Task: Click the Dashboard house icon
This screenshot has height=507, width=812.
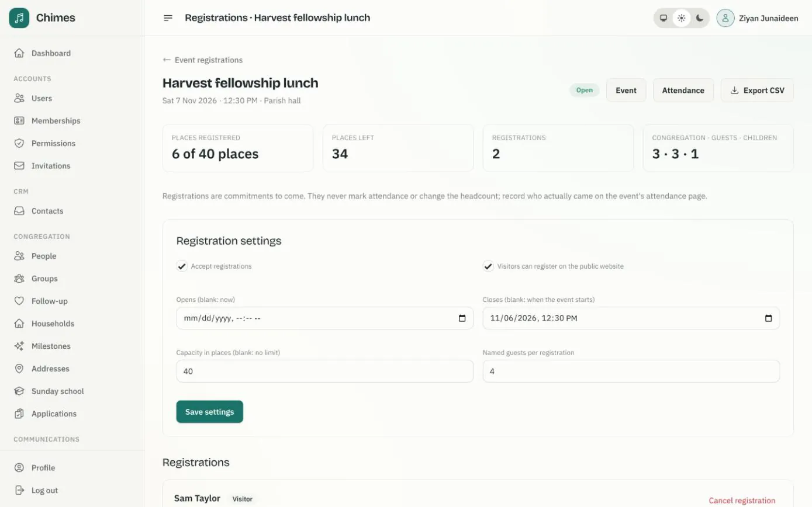Action: click(x=19, y=53)
